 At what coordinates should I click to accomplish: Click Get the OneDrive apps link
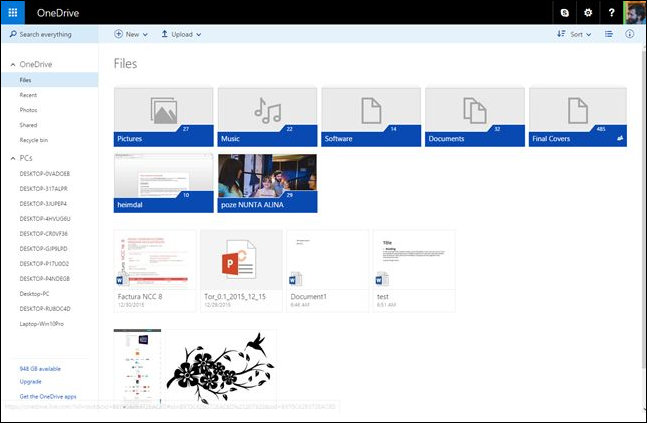pos(48,397)
